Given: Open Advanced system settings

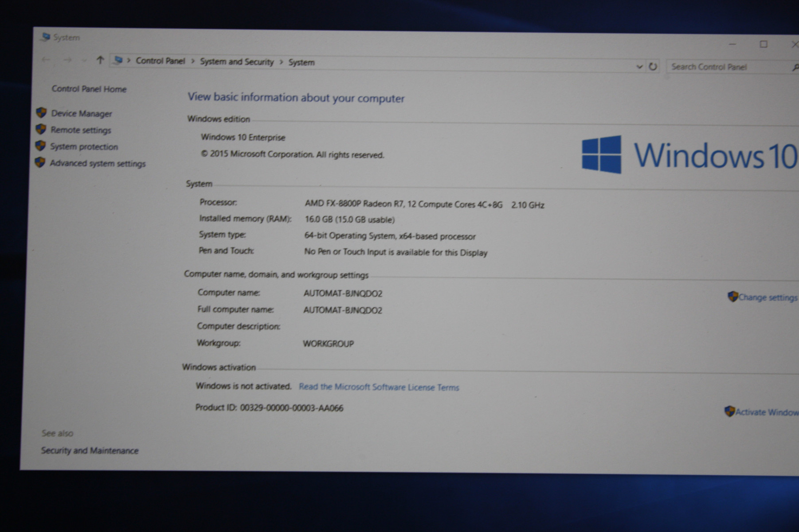Looking at the screenshot, I should pos(98,163).
